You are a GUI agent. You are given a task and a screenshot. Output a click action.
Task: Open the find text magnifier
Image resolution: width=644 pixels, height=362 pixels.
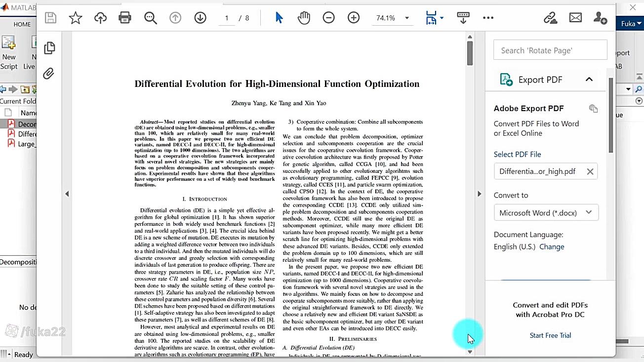pos(150,18)
